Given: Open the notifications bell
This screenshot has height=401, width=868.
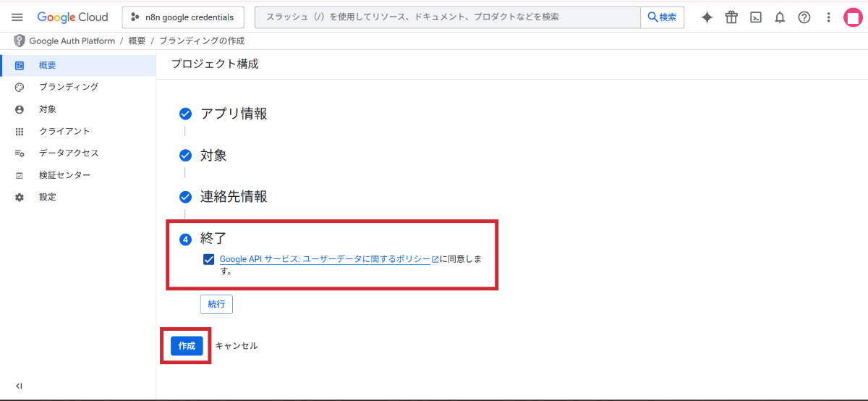Looking at the screenshot, I should tap(780, 17).
